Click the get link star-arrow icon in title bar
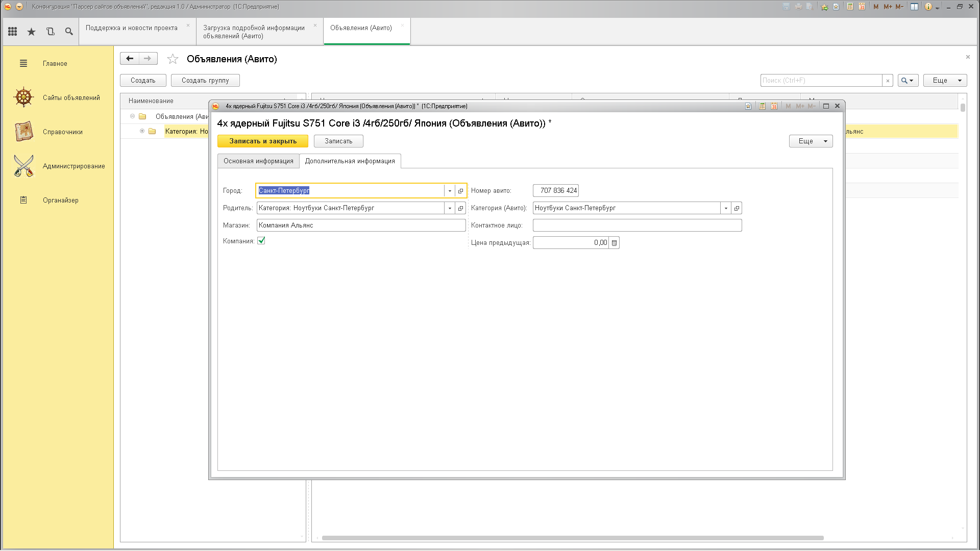980x551 pixels. coord(824,7)
